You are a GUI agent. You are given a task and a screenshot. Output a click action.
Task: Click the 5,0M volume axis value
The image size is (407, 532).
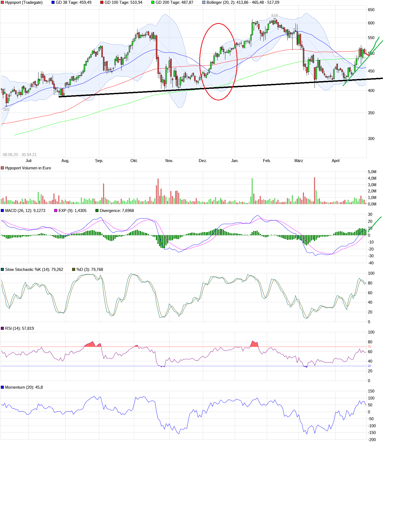pos(372,172)
